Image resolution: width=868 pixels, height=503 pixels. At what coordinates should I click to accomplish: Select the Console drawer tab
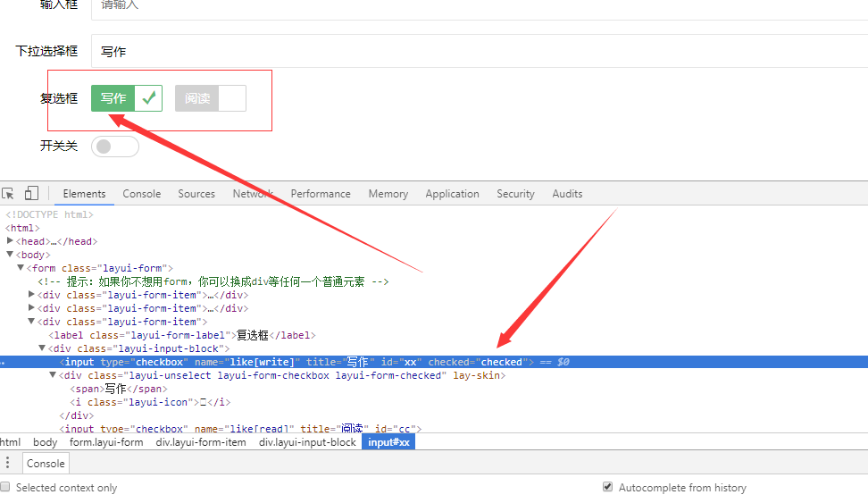click(46, 463)
